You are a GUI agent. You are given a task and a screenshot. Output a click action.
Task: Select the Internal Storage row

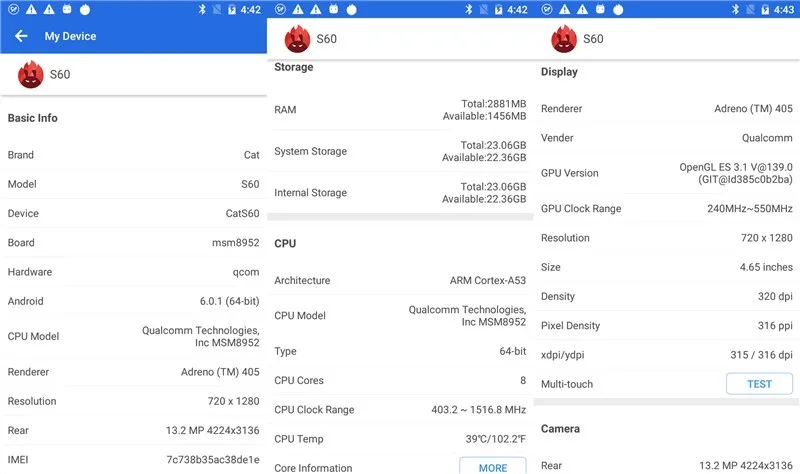pyautogui.click(x=400, y=193)
